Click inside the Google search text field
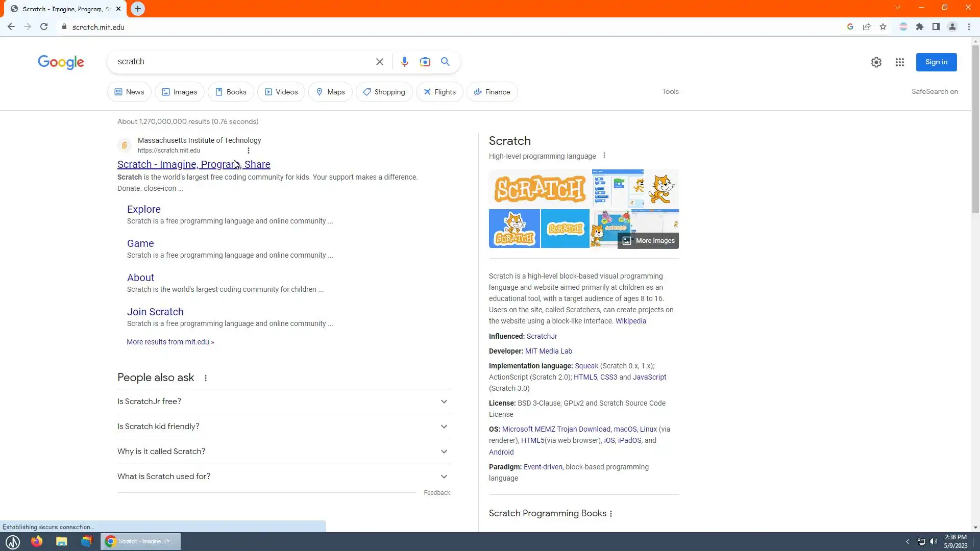Image resolution: width=980 pixels, height=551 pixels. point(240,62)
